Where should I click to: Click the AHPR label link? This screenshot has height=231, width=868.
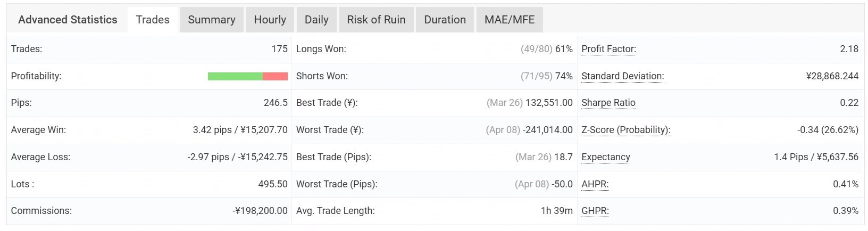coord(595,184)
